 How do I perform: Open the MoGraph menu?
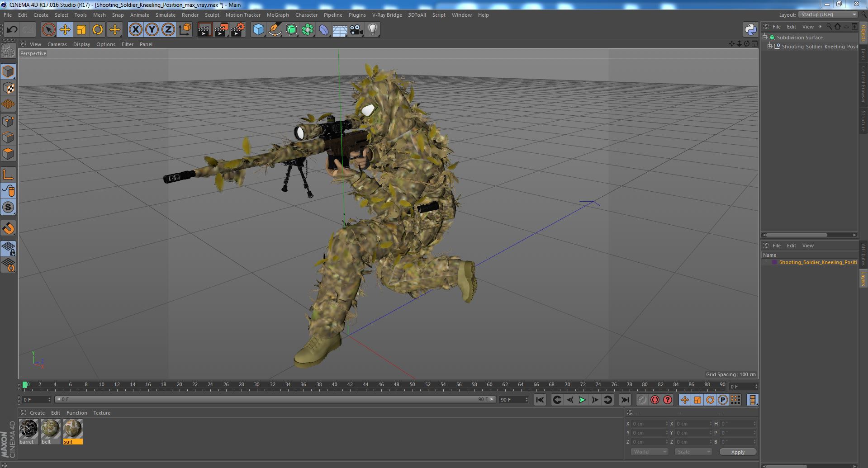(278, 15)
